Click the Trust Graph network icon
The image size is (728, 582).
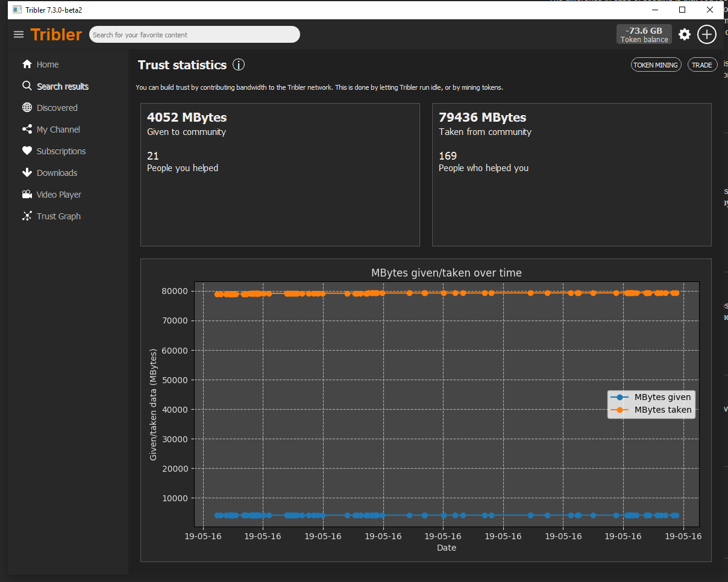(x=27, y=216)
